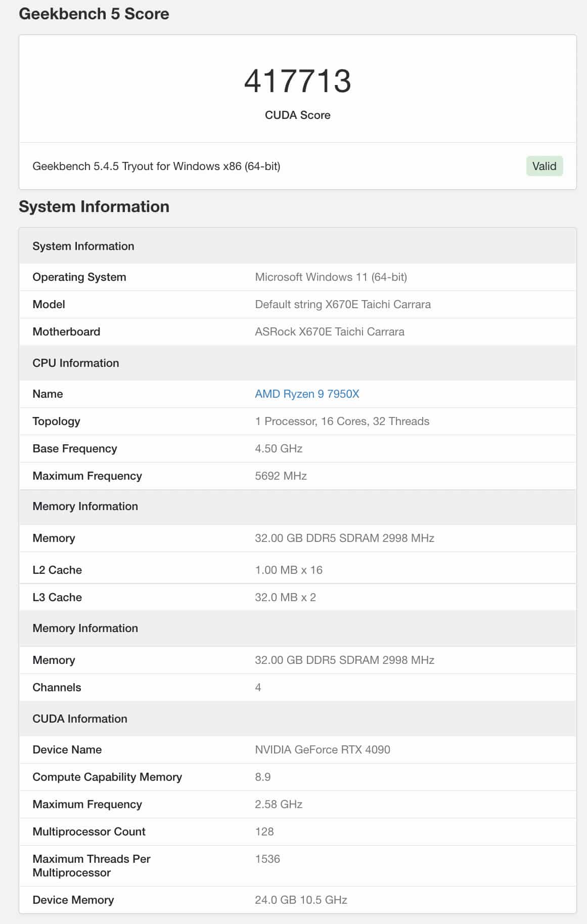Click the Geekbench 5 Score heading
The width and height of the screenshot is (587, 924).
[94, 14]
